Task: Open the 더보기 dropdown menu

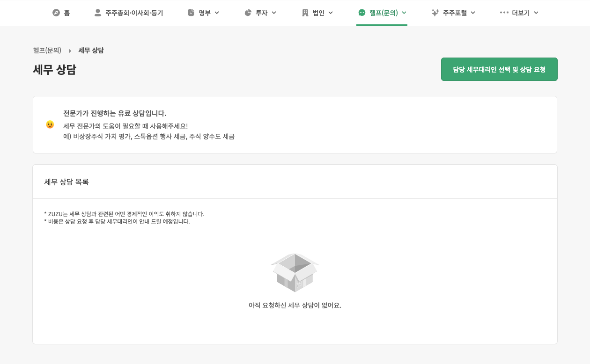Action: click(x=536, y=13)
